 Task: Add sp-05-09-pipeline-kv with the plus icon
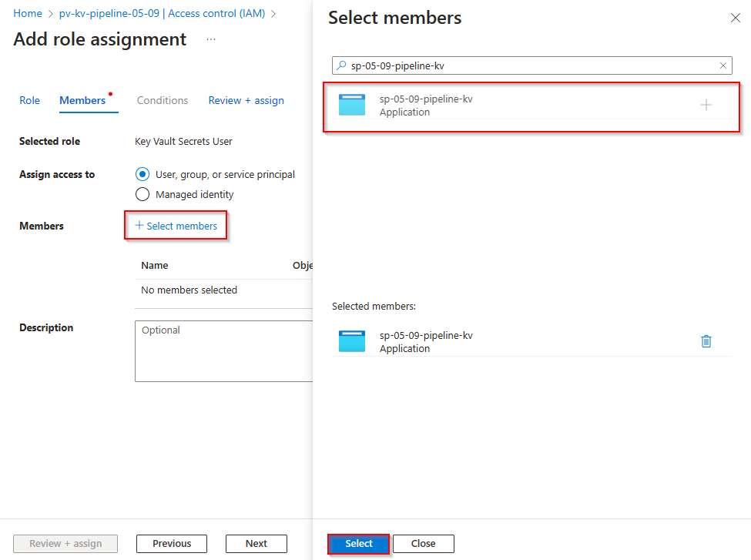tap(706, 105)
